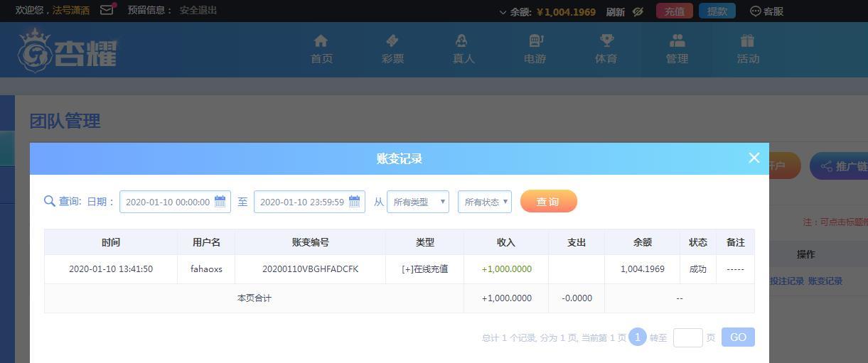Image resolution: width=868 pixels, height=363 pixels.
Task: Click page number 1 button
Action: click(x=638, y=337)
